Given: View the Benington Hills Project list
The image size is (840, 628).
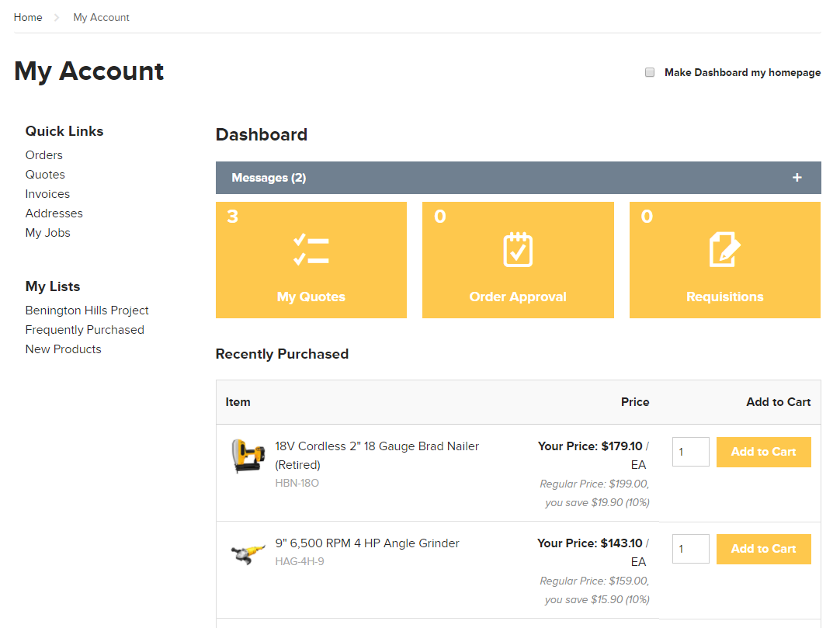Looking at the screenshot, I should (86, 310).
